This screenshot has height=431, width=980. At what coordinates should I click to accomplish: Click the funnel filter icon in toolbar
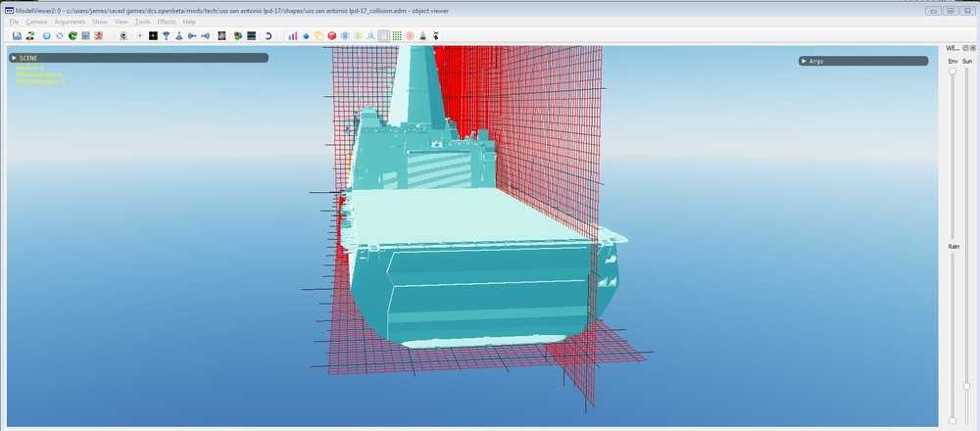(166, 35)
